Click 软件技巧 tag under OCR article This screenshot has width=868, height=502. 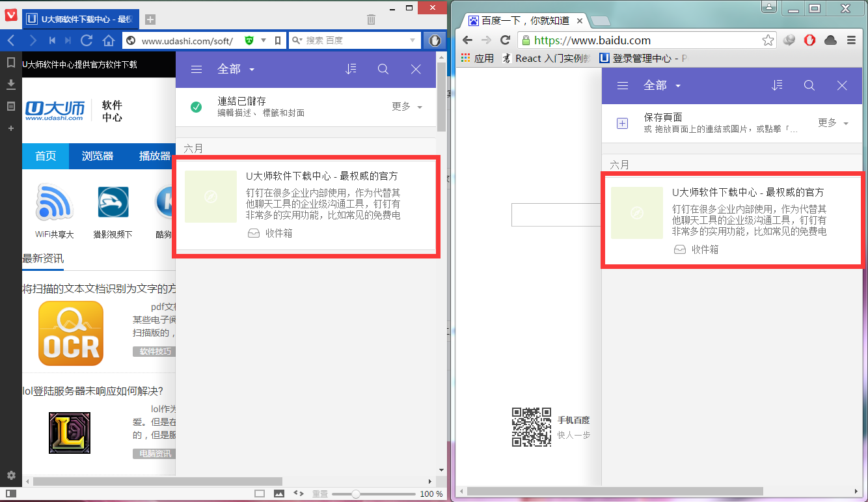pyautogui.click(x=155, y=352)
